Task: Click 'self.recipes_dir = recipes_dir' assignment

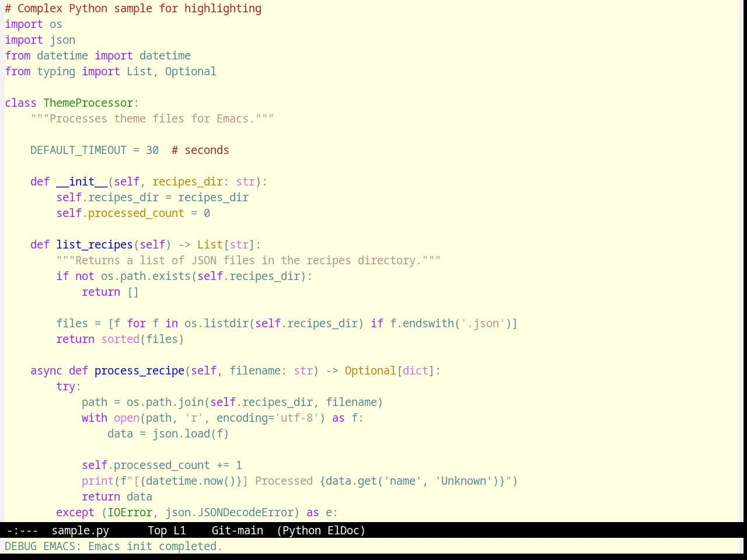Action: tap(152, 198)
